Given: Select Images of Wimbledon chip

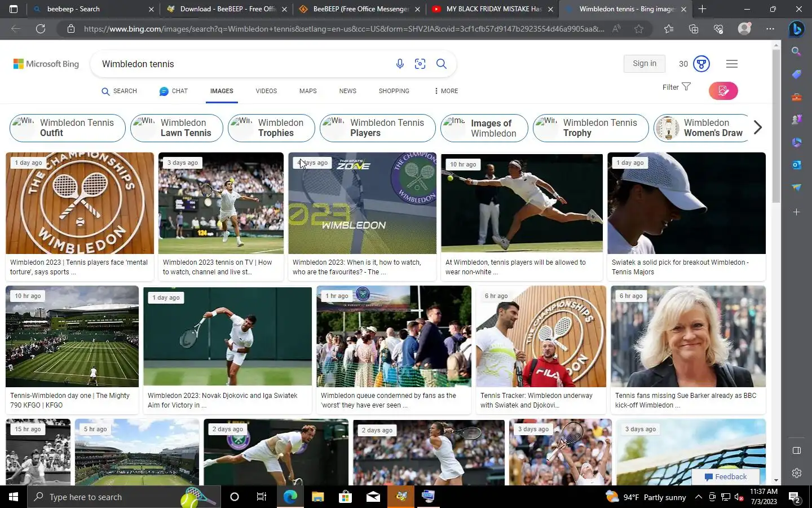Looking at the screenshot, I should coord(484,128).
